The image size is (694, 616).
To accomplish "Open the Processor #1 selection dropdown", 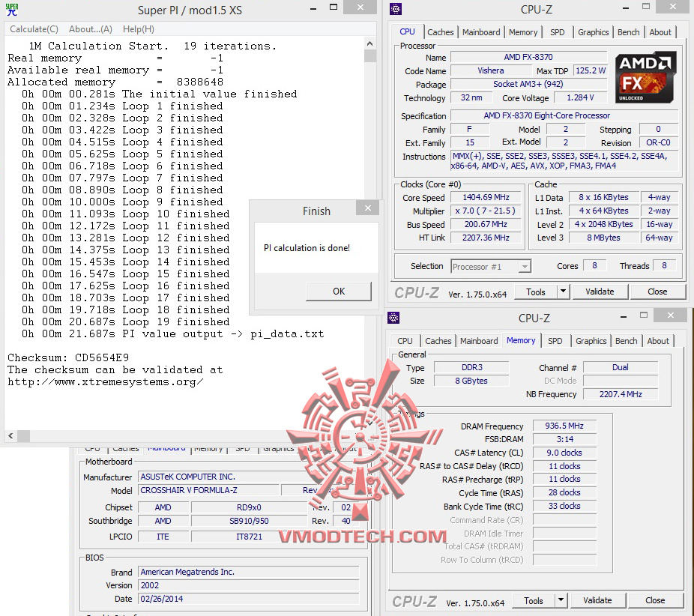I will click(x=491, y=266).
